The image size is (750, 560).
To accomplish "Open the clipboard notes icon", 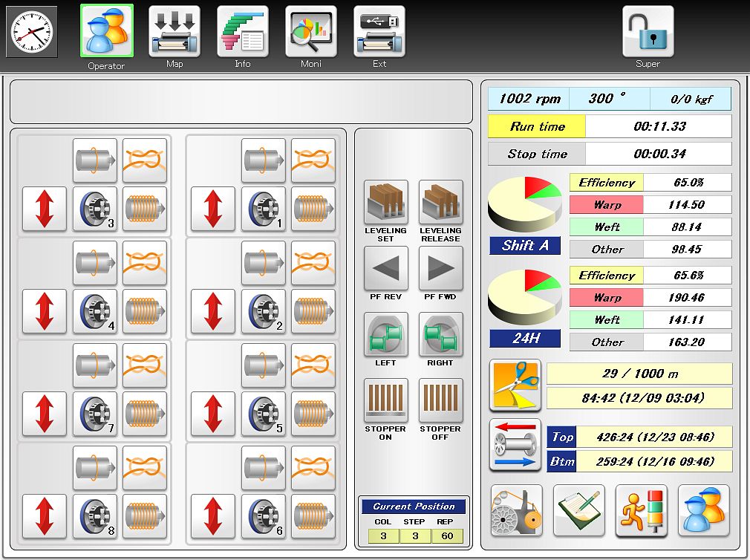I will coord(578,510).
